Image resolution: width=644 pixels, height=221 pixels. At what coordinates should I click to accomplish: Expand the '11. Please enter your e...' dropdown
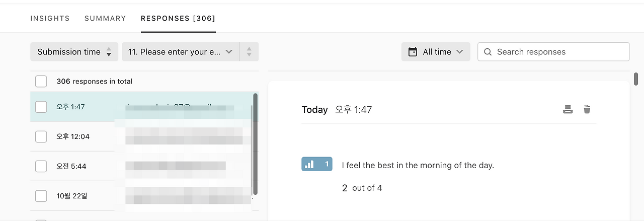(x=180, y=52)
